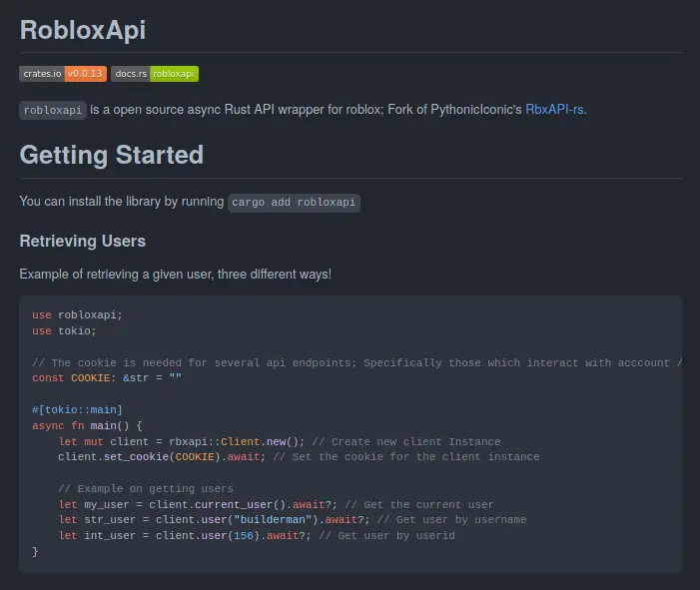Viewport: 700px width, 590px height.
Task: Open the docs.rs robloxapi badge
Action: 155,73
